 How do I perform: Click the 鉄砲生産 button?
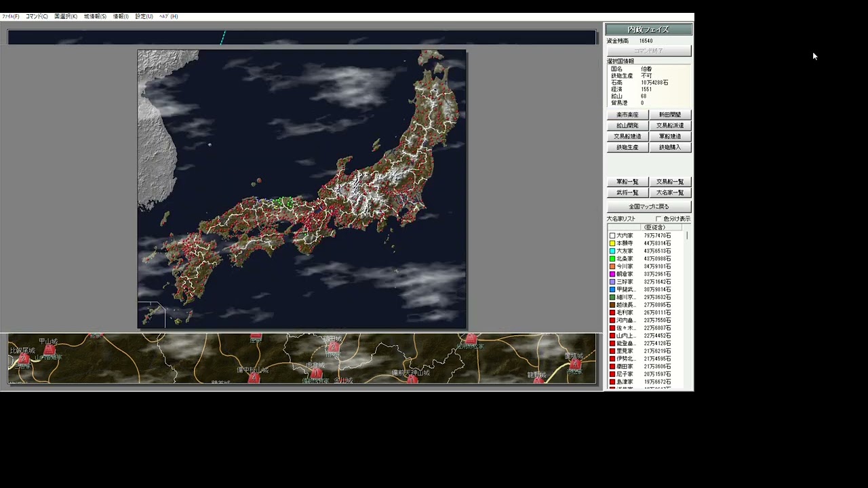coord(627,147)
